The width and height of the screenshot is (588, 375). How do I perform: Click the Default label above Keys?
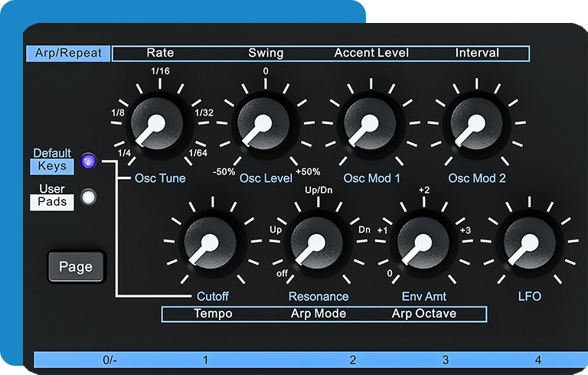(52, 153)
